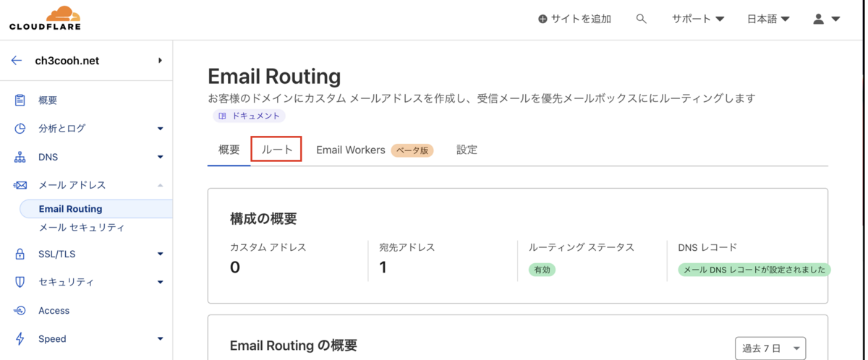
Task: Click the ベータ版 badge
Action: coord(412,150)
